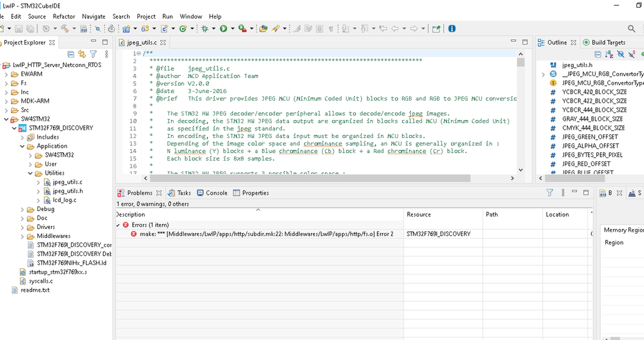This screenshot has height=340, width=644.
Task: Click the Save toolbar icon
Action: (19, 29)
